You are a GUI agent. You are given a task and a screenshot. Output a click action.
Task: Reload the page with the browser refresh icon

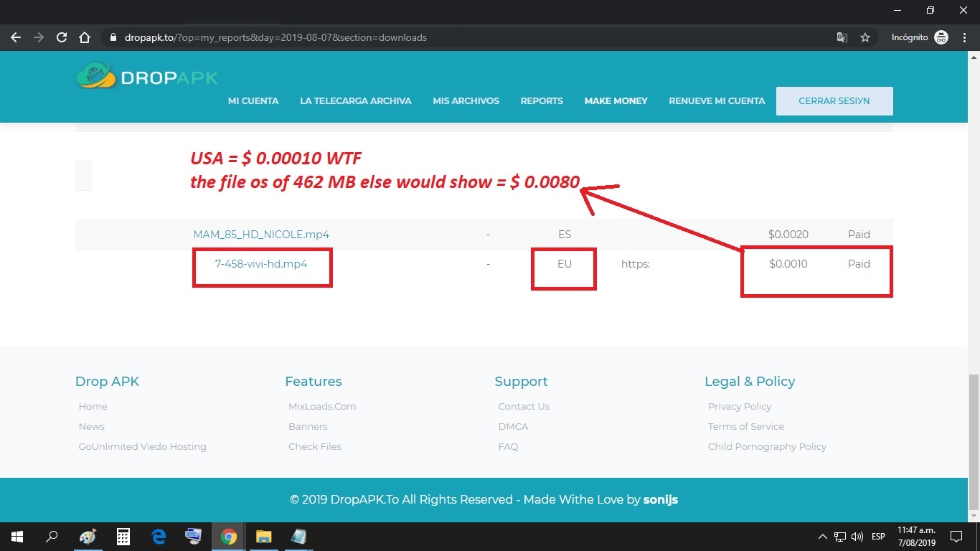pos(62,37)
